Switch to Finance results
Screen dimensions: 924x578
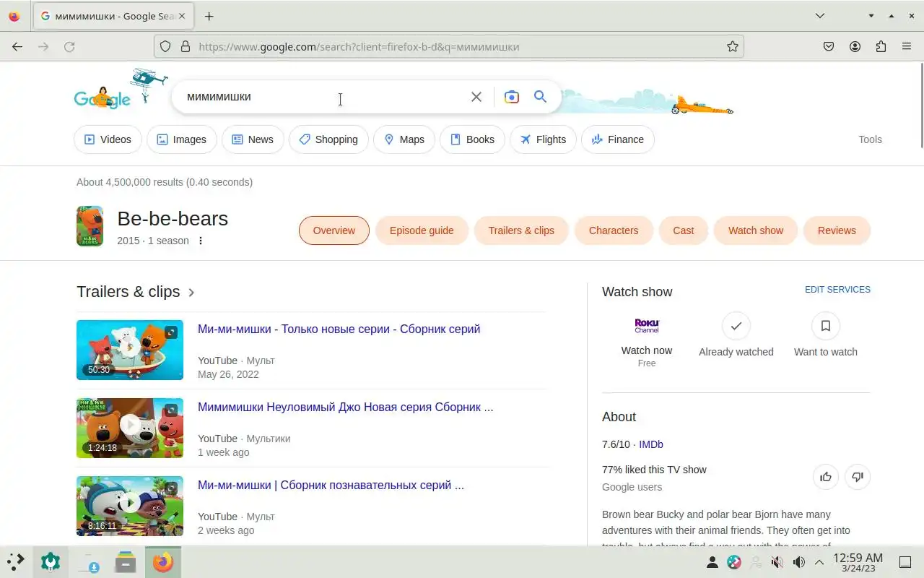point(617,139)
